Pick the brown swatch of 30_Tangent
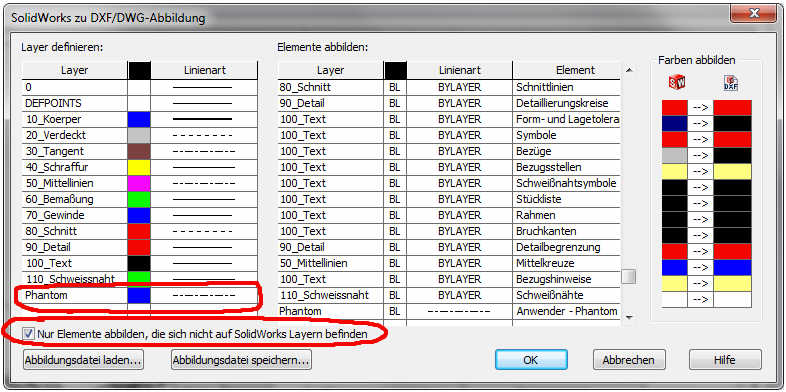This screenshot has height=392, width=786. (139, 151)
